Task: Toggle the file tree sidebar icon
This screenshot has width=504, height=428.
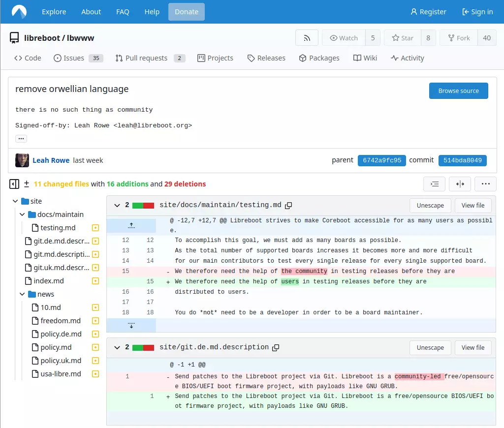Action: (14, 184)
